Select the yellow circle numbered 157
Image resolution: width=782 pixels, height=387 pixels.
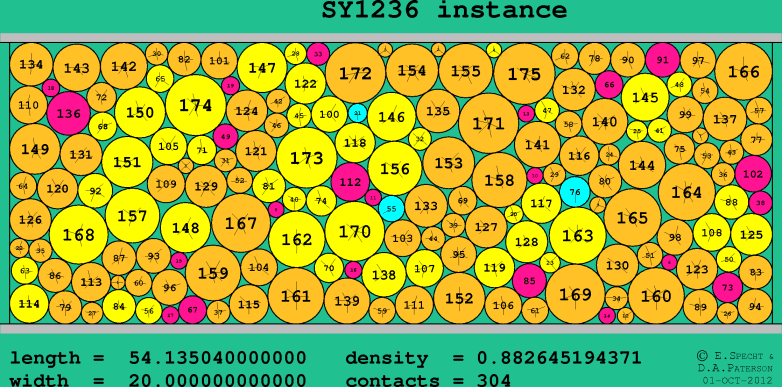pos(133,216)
